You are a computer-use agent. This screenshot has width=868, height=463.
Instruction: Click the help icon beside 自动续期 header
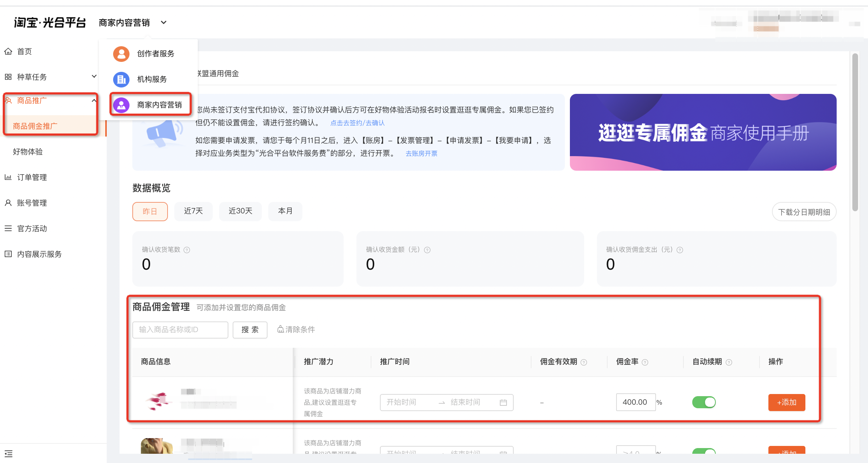[x=729, y=362]
